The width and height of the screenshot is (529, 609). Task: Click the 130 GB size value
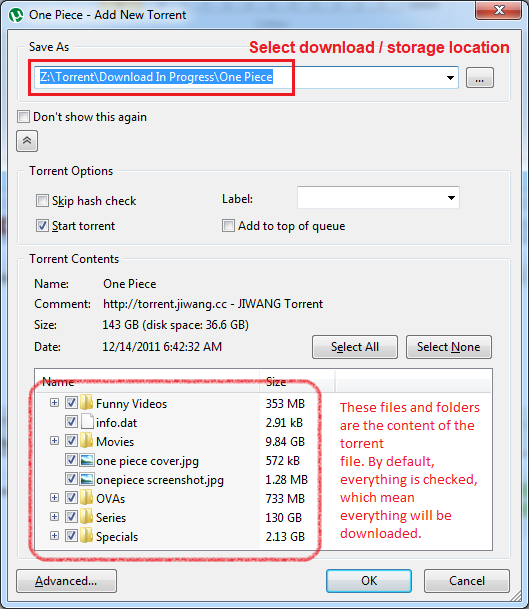pos(284,518)
